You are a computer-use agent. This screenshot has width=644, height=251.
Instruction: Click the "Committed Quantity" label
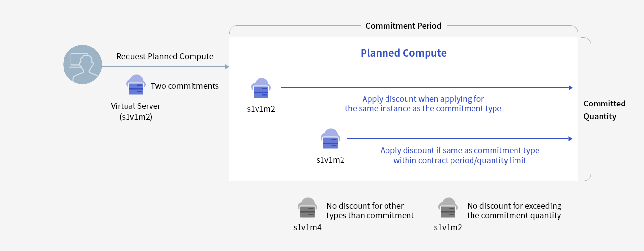click(604, 110)
